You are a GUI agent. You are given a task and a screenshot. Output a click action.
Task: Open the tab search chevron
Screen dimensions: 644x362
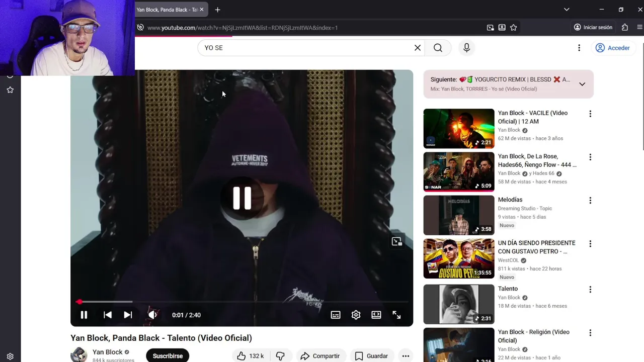(567, 10)
